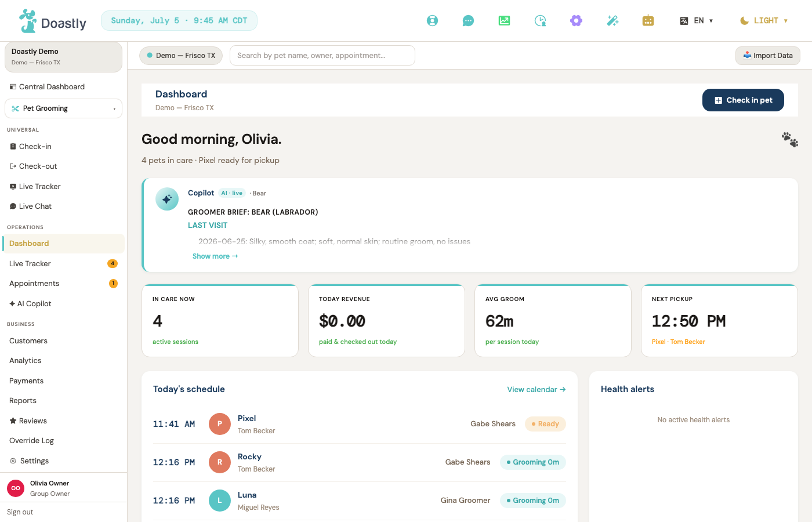
Task: Click the Avg Groom stat card
Action: coord(553,321)
